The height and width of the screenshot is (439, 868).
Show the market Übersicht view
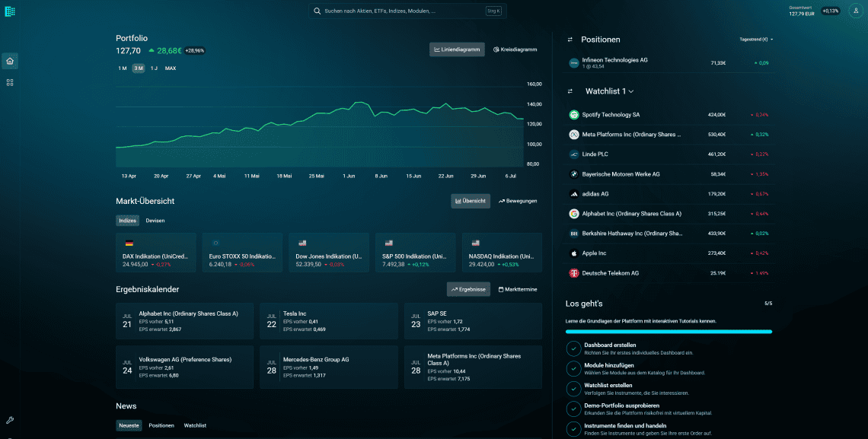471,202
